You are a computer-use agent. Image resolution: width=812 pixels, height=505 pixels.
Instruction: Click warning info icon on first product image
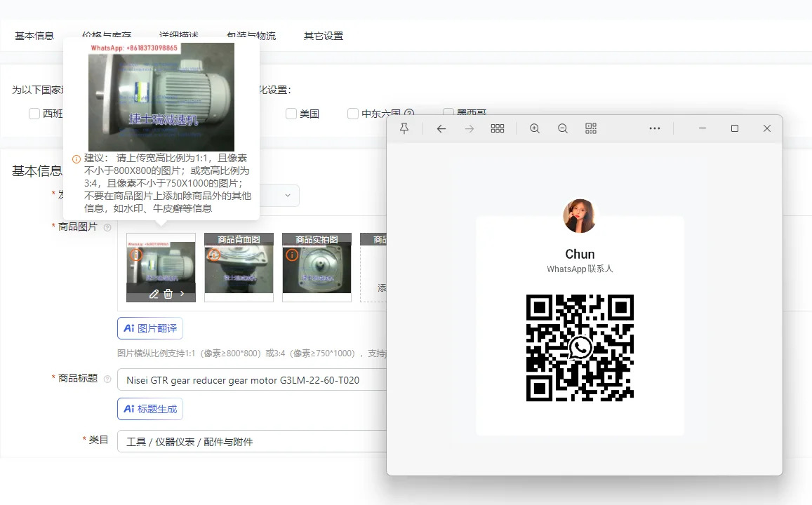click(x=135, y=255)
